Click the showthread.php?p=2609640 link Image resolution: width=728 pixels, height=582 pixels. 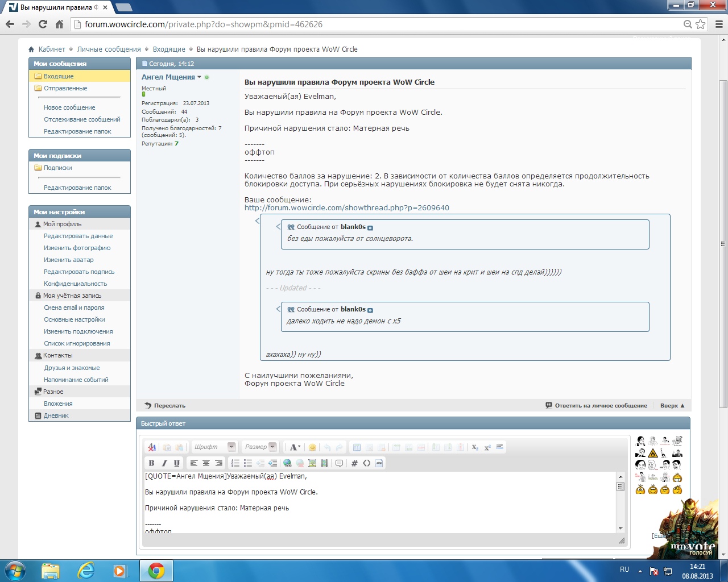coord(347,208)
